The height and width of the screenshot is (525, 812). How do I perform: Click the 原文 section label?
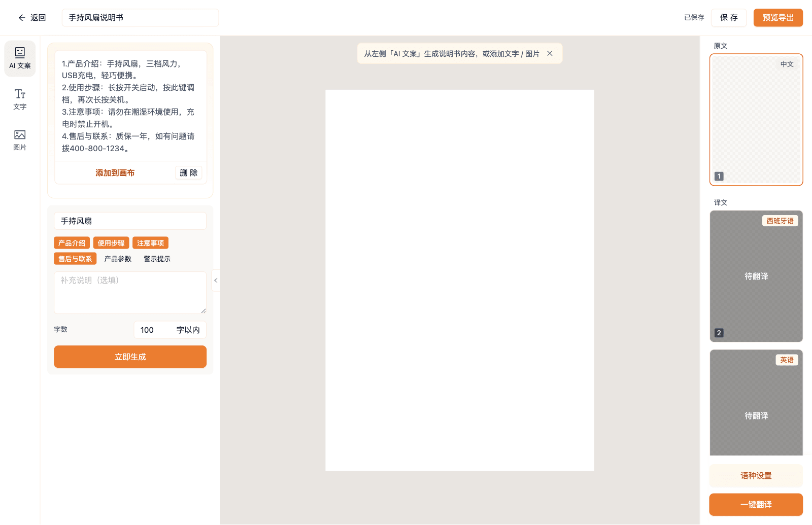pos(721,46)
